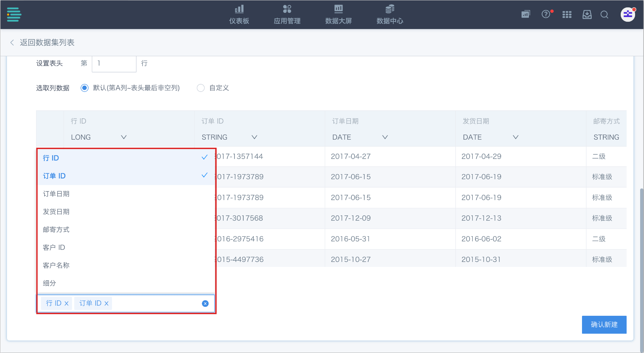Select the 自定义 radio button
Image resolution: width=644 pixels, height=353 pixels.
(201, 88)
